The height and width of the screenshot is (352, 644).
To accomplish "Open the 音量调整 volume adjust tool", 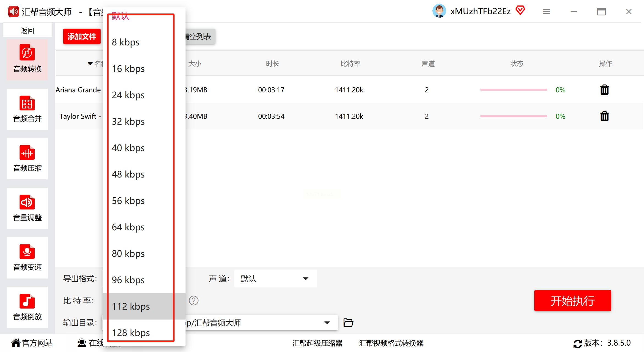I will pos(27,208).
